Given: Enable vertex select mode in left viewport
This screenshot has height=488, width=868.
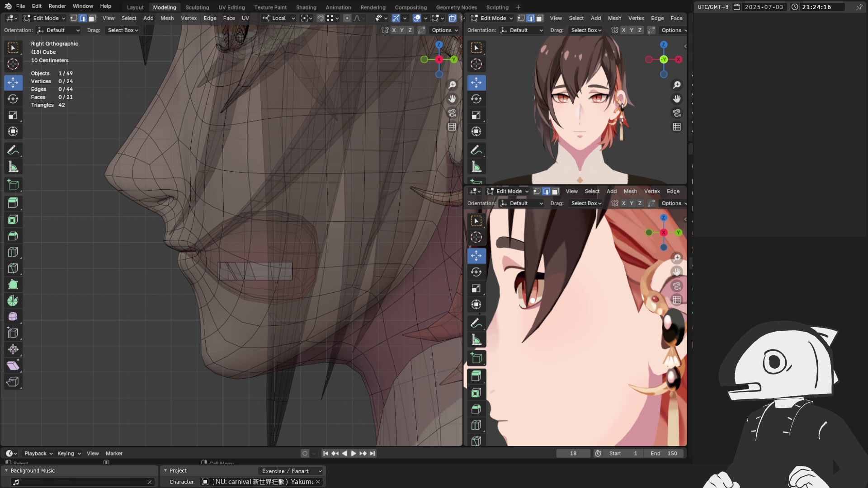Looking at the screenshot, I should [74, 18].
